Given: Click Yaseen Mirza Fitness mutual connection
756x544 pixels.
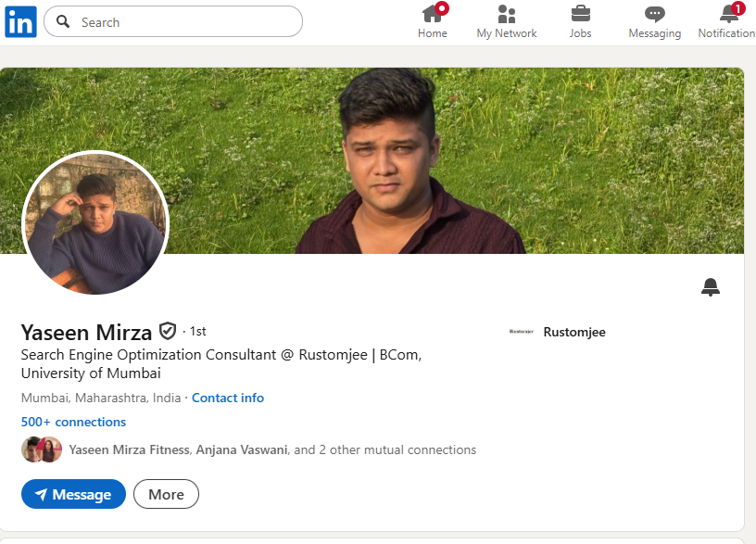Looking at the screenshot, I should point(128,449).
